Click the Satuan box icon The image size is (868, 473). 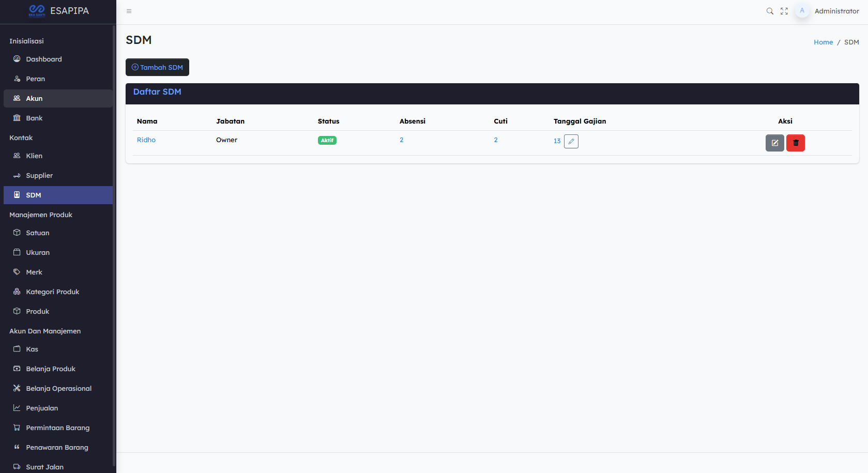(x=17, y=233)
